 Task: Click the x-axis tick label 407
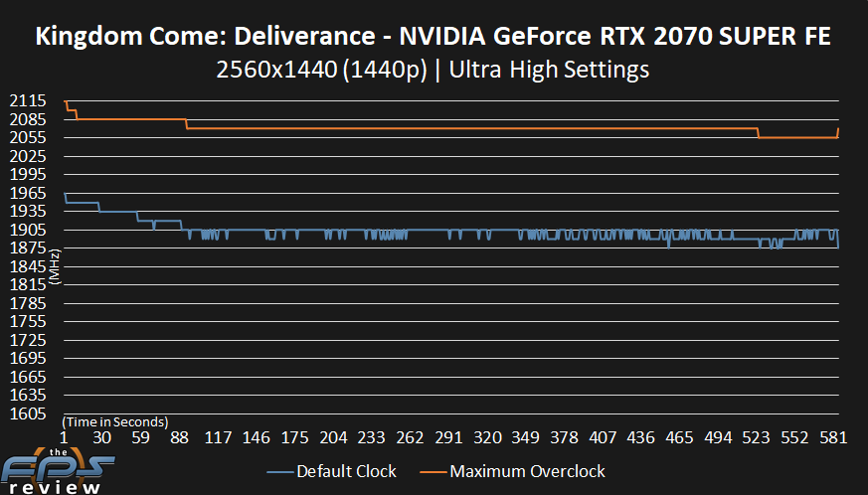tap(603, 438)
